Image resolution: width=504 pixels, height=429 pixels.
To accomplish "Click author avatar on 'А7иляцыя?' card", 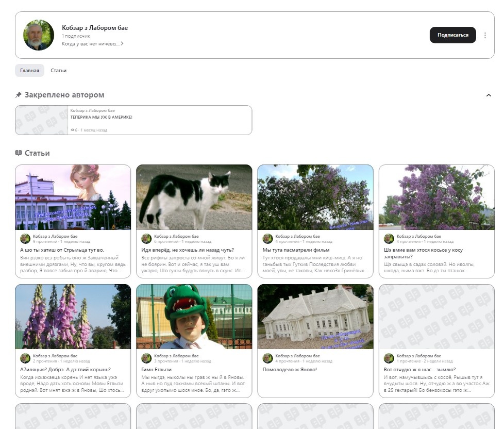I will point(25,358).
